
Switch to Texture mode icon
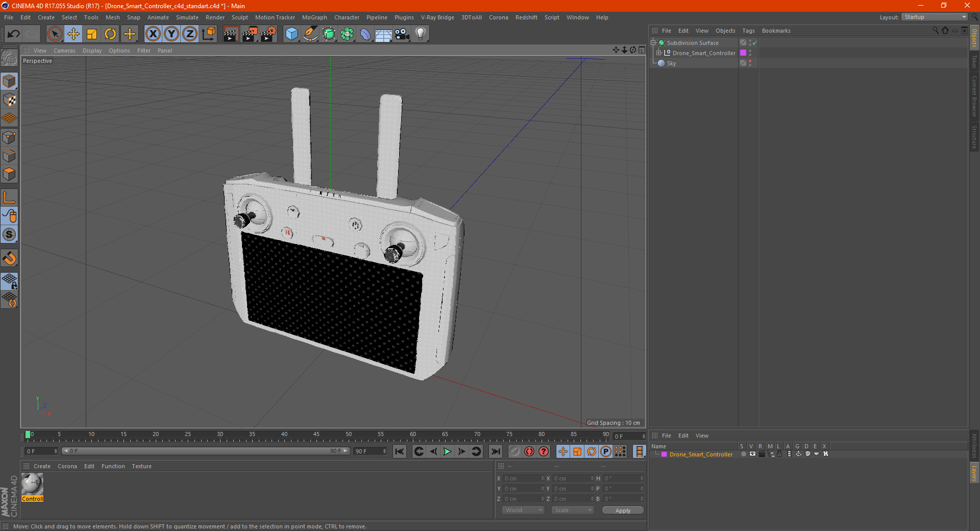tap(9, 100)
